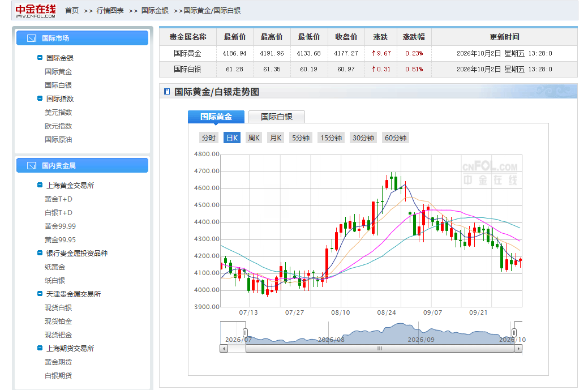Screen dimensions: 588x390
Task: Select the 60分钟 chart interval
Action: pyautogui.click(x=396, y=138)
